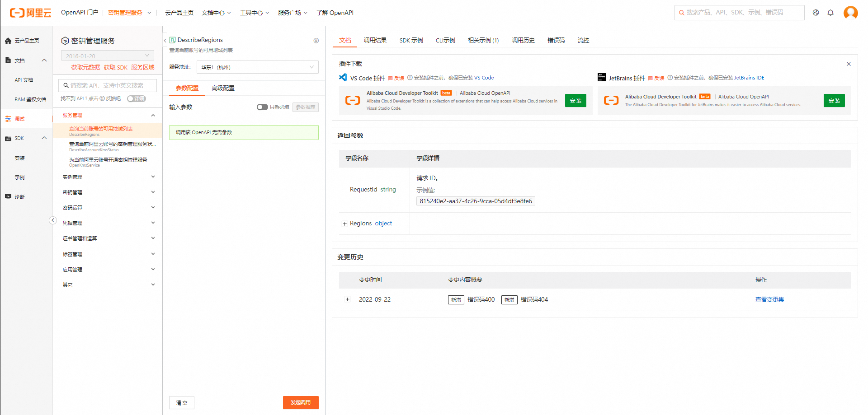Collapse the SDK sidebar section
The width and height of the screenshot is (868, 415).
(x=44, y=138)
